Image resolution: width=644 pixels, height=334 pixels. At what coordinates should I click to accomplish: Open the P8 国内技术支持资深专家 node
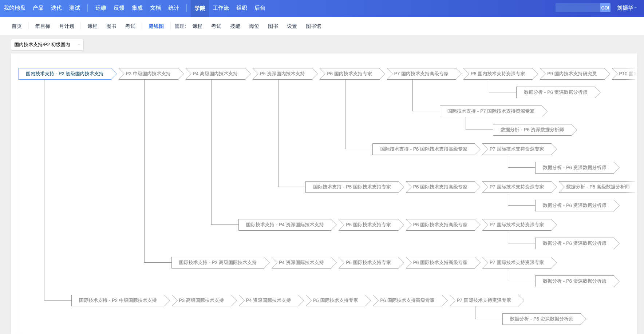pos(501,74)
